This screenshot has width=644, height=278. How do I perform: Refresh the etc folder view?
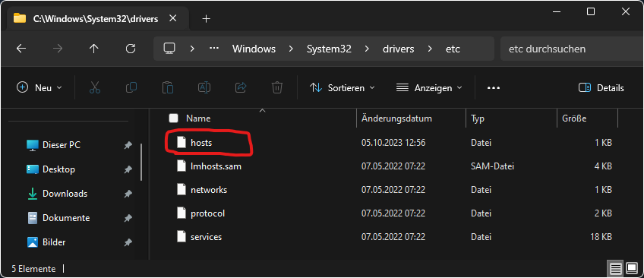pos(130,49)
